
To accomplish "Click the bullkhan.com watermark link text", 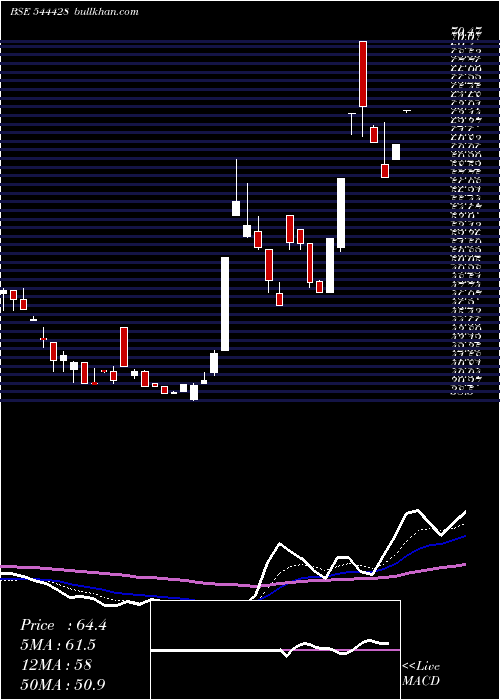I will [105, 12].
